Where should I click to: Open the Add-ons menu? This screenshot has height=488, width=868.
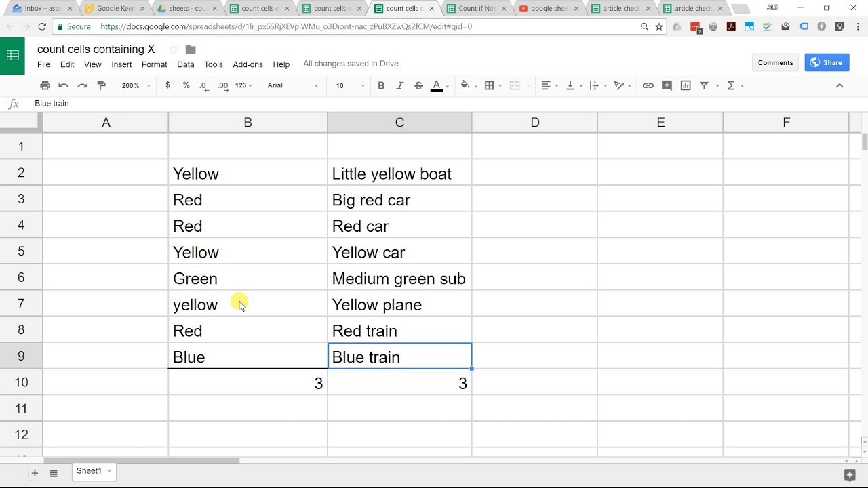click(248, 64)
